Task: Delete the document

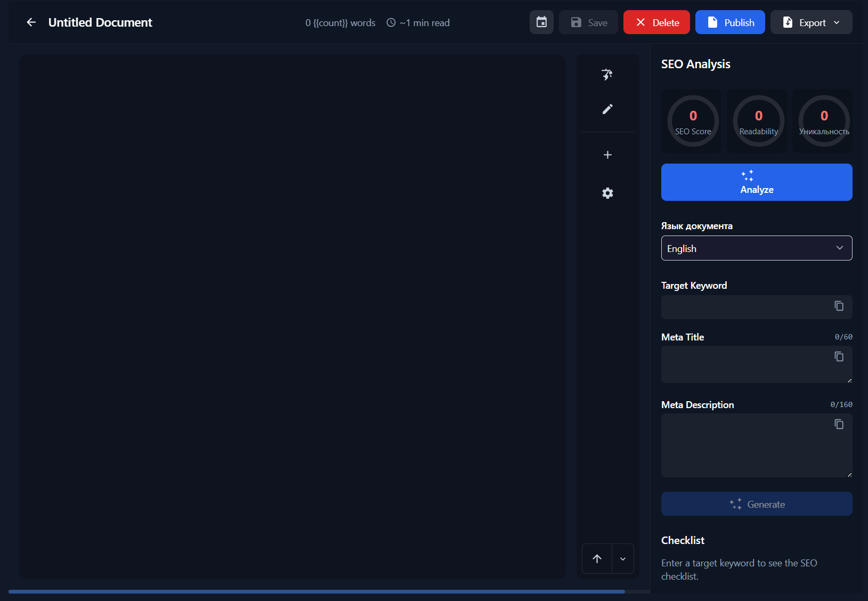Action: click(x=656, y=22)
